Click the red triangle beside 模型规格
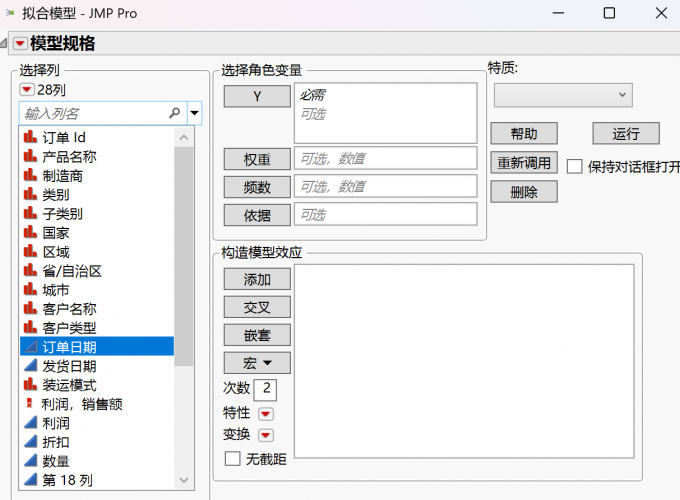The image size is (680, 500). 20,43
